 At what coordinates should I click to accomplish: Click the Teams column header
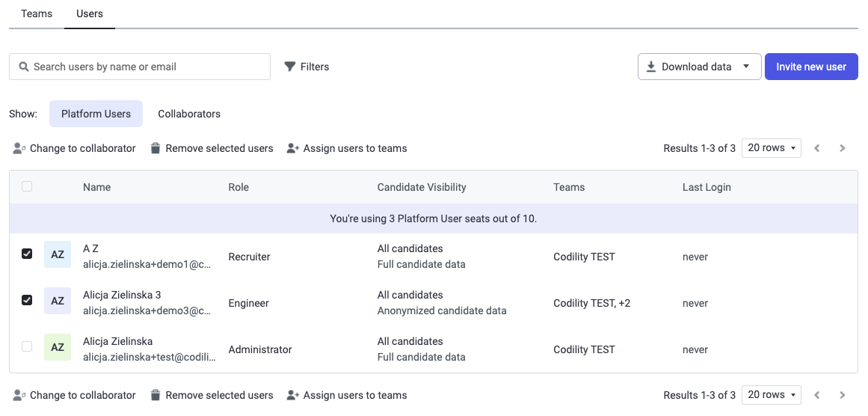pos(569,187)
